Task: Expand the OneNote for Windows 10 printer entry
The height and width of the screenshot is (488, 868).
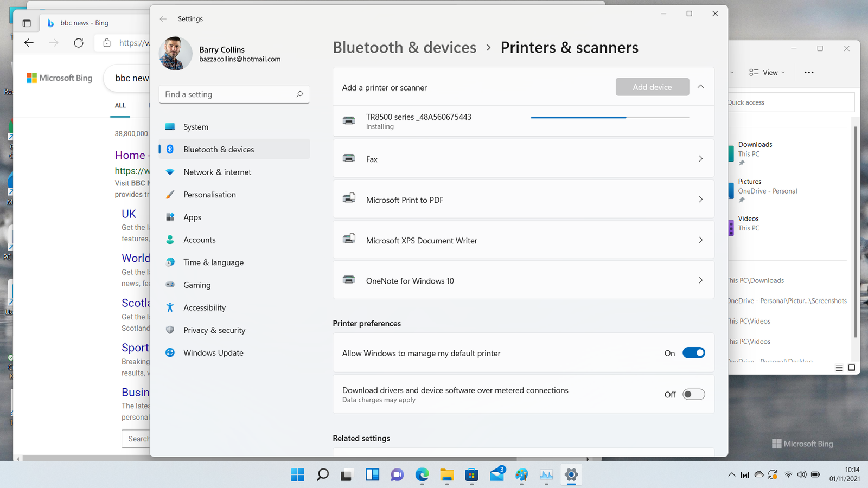Action: tap(700, 280)
